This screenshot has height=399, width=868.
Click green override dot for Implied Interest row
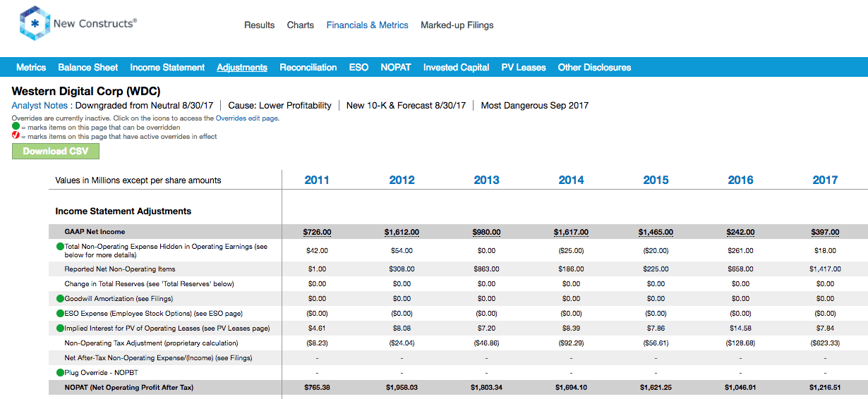pos(60,329)
